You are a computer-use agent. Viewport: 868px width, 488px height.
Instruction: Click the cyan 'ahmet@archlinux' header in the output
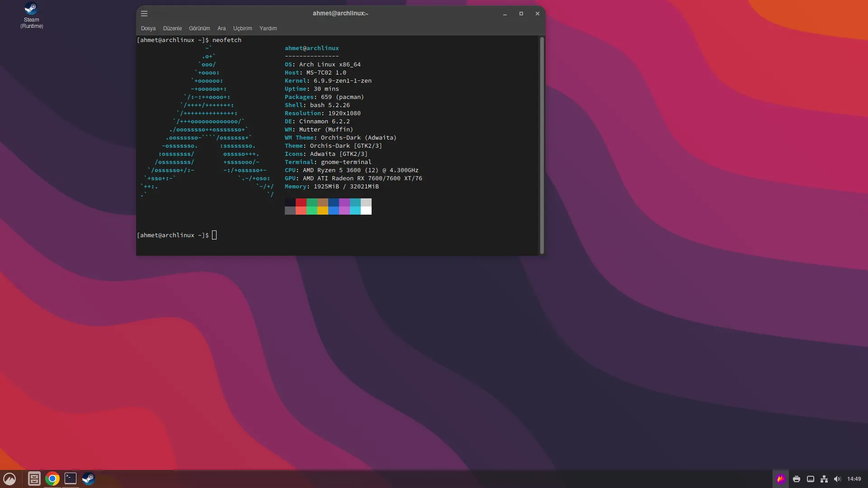(x=311, y=48)
